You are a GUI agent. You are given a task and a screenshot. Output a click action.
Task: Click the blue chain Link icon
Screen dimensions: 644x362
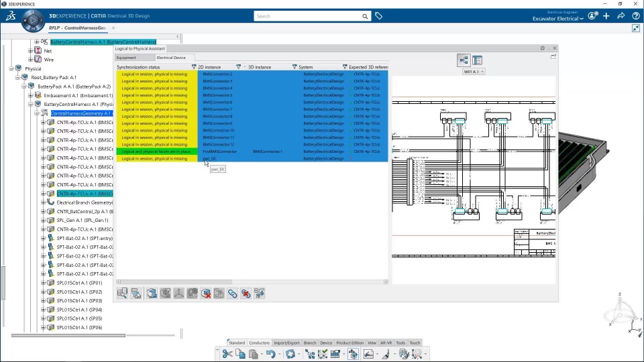[x=233, y=293]
